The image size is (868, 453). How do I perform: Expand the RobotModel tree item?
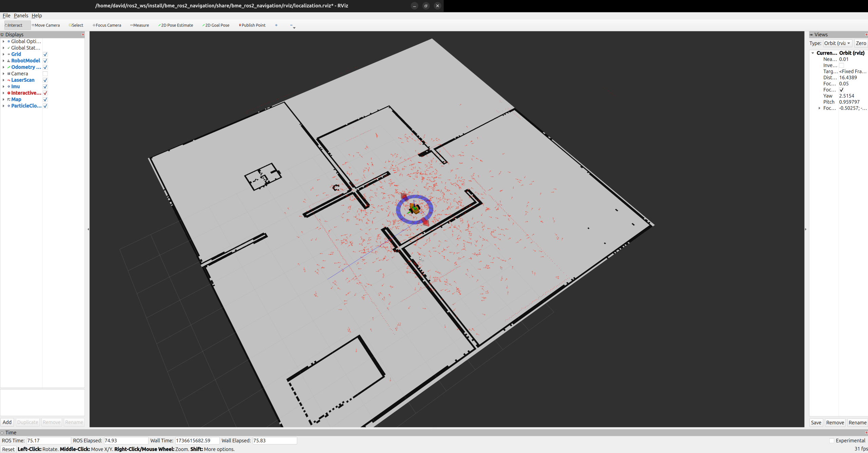3,61
